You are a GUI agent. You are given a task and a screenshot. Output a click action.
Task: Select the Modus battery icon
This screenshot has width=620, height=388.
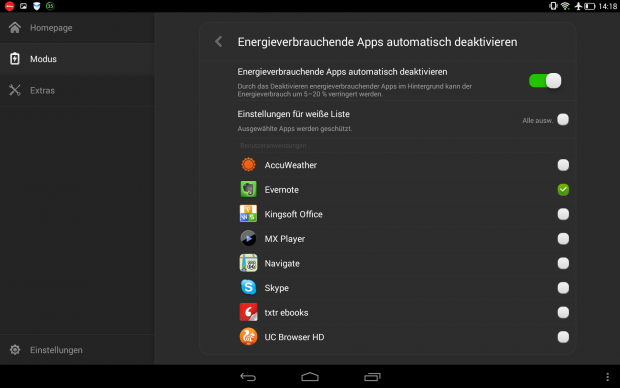coord(15,59)
